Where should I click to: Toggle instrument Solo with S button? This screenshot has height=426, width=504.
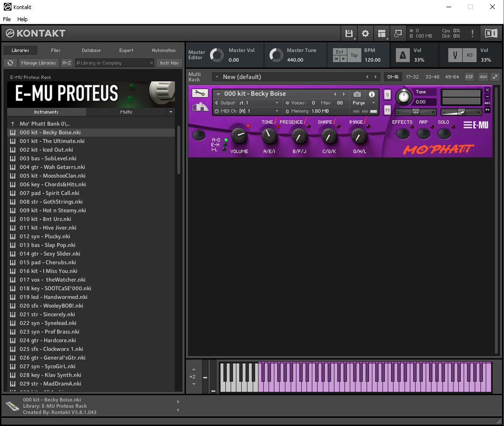[x=387, y=94]
